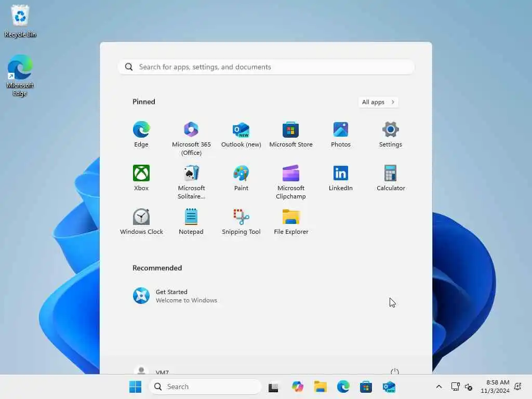This screenshot has width=532, height=399.
Task: Click the Start menu search field
Action: point(267,67)
